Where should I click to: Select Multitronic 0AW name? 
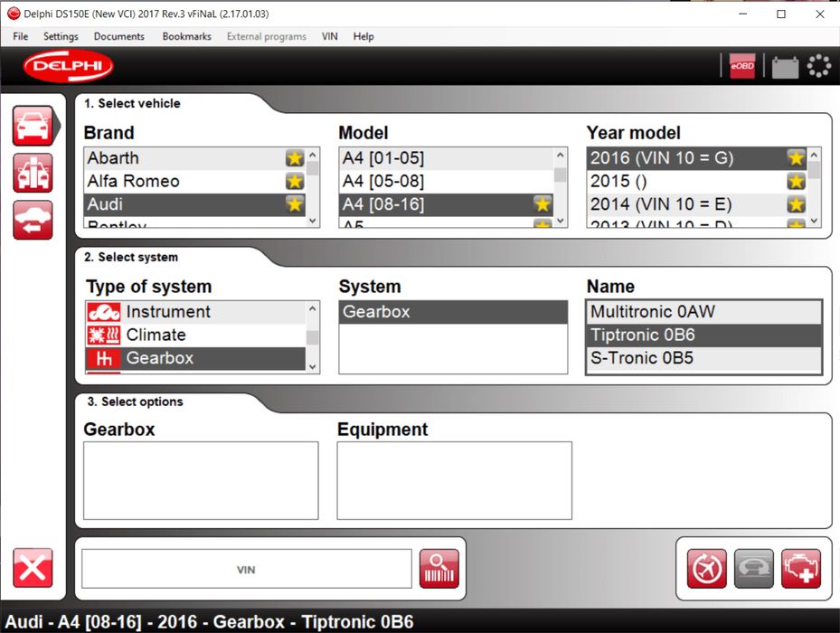[704, 312]
